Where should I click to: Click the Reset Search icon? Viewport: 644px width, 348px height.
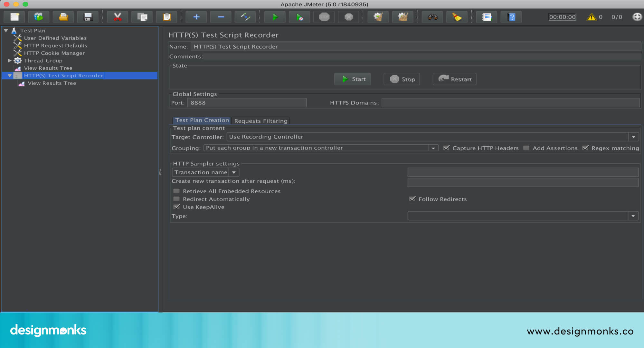tap(457, 17)
